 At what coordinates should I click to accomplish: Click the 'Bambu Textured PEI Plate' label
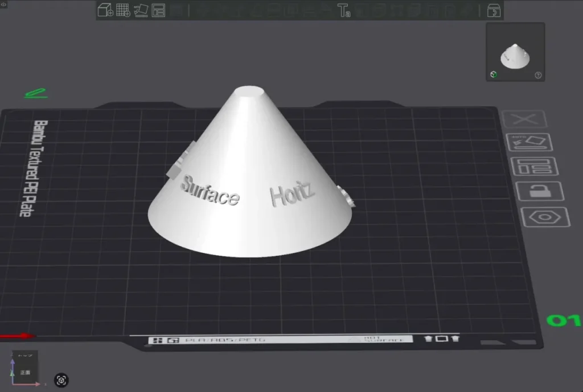click(x=34, y=168)
